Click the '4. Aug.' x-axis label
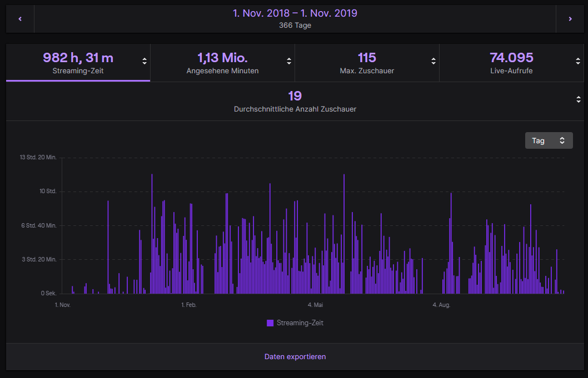Image resolution: width=588 pixels, height=378 pixels. pyautogui.click(x=441, y=305)
